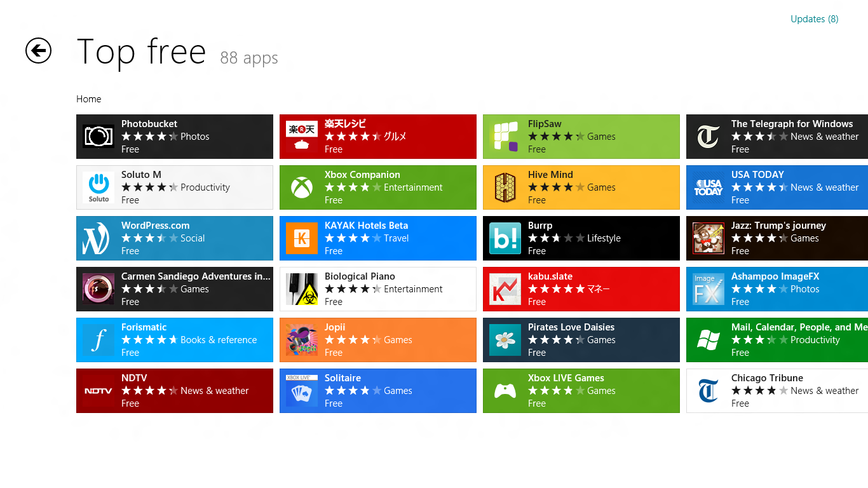Click the 88 apps count text

click(249, 58)
